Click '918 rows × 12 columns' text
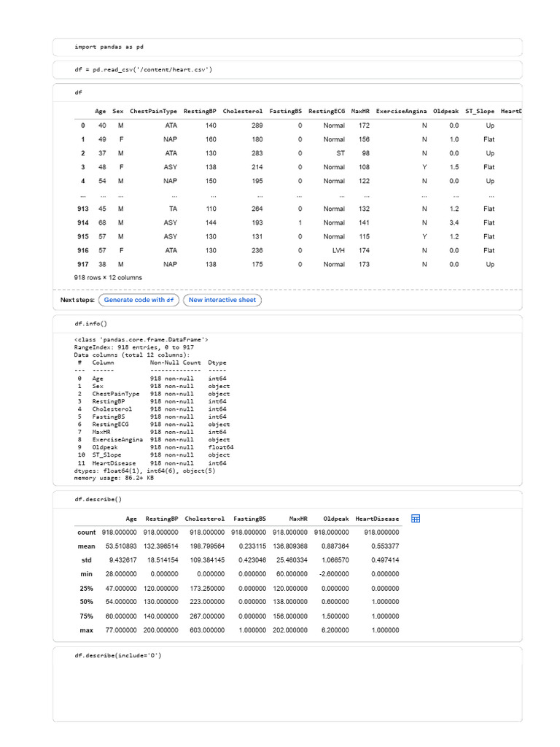560x747 pixels. point(108,278)
